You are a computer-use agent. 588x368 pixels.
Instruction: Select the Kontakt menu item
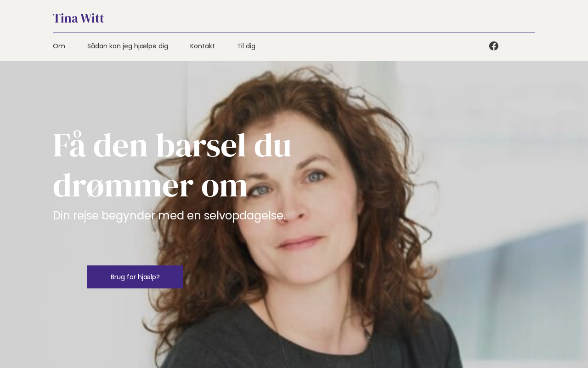[203, 46]
